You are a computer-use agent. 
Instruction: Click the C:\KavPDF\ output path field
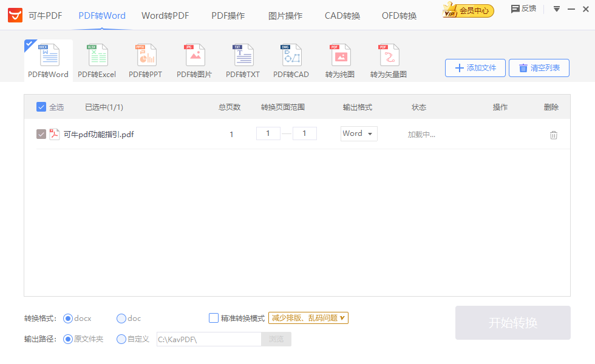point(209,339)
